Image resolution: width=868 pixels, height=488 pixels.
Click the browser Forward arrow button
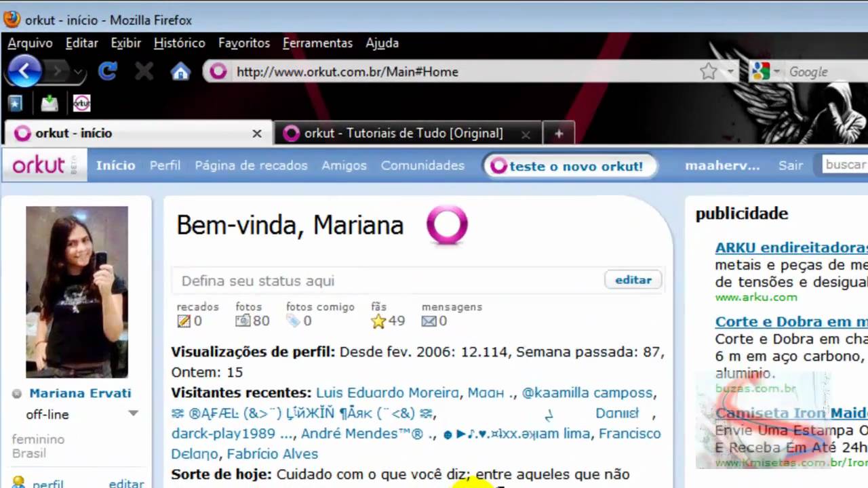[57, 71]
